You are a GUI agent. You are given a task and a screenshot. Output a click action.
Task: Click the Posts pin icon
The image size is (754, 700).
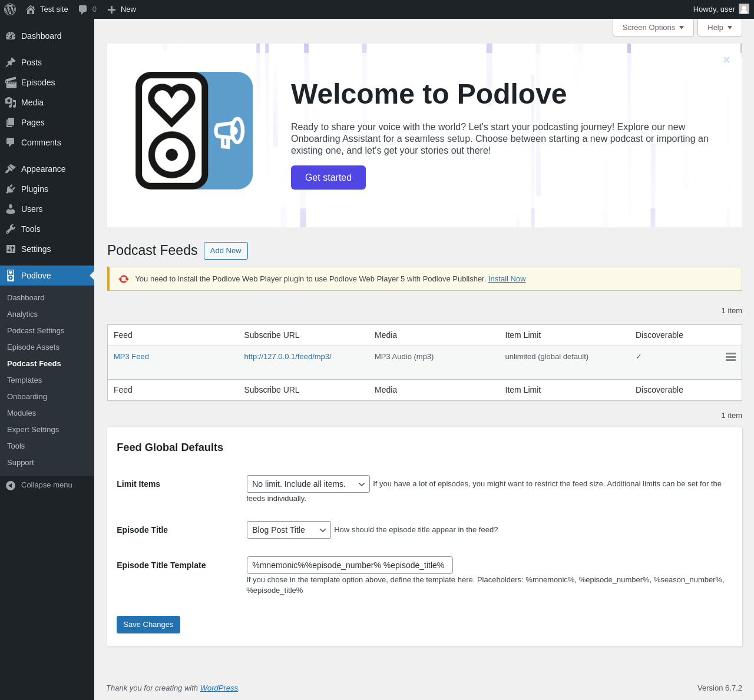(x=11, y=62)
